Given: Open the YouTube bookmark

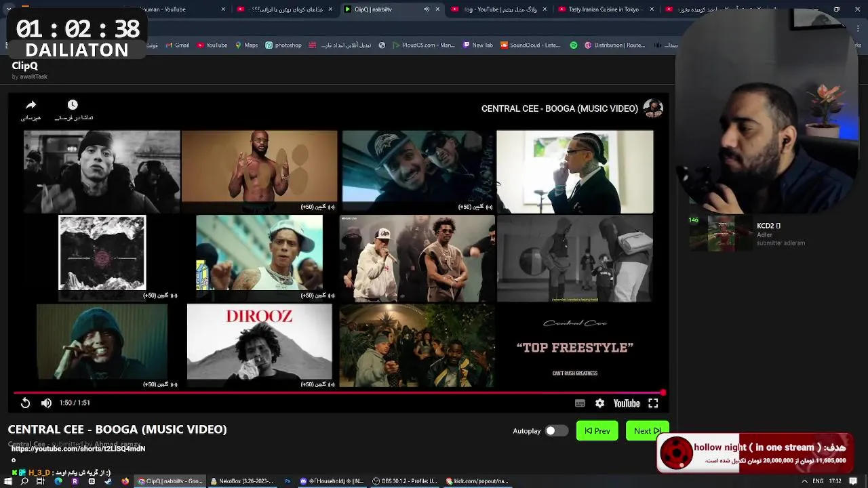Looking at the screenshot, I should [x=212, y=45].
